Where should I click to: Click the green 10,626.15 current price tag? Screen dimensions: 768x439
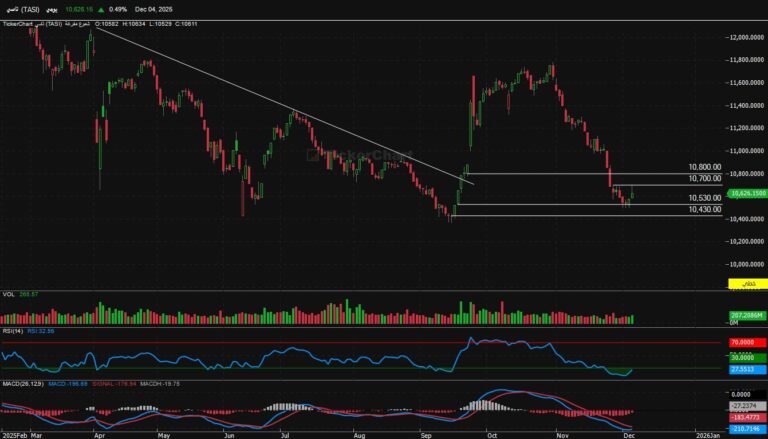point(746,192)
